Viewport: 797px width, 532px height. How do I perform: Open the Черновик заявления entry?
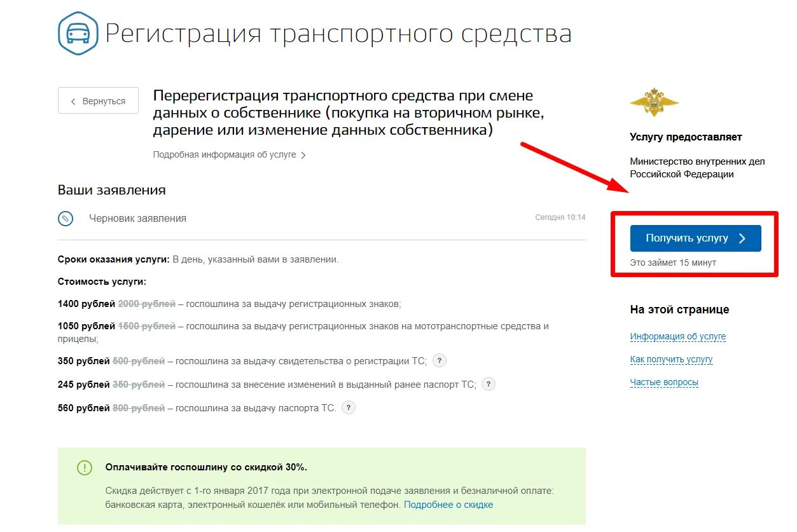137,218
